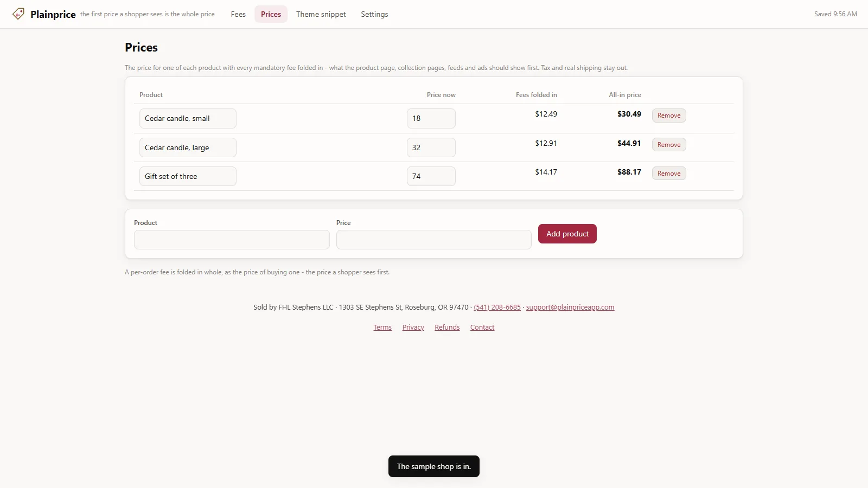
Task: Remove the Cedar candle, small row
Action: 669,115
